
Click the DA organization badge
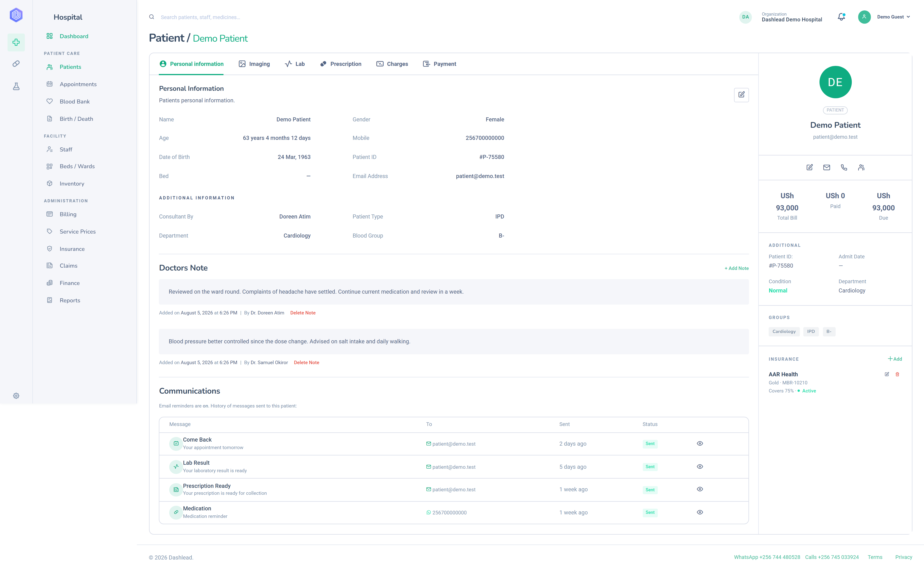[x=745, y=17]
